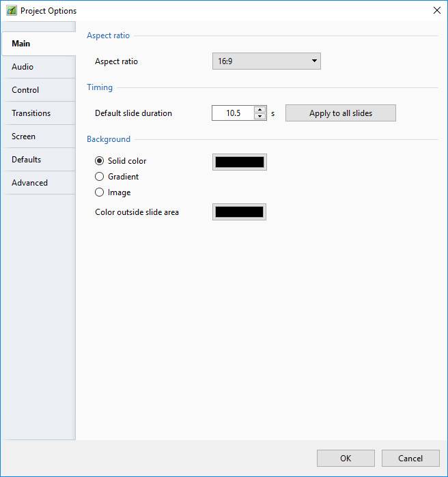Increase default slide duration with up arrow
The image size is (448, 477).
click(x=260, y=109)
